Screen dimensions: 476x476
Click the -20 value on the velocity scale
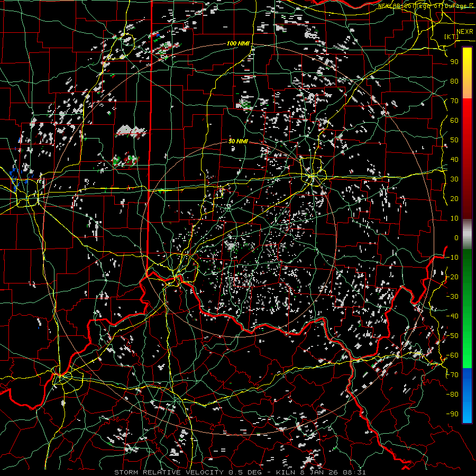click(x=452, y=277)
